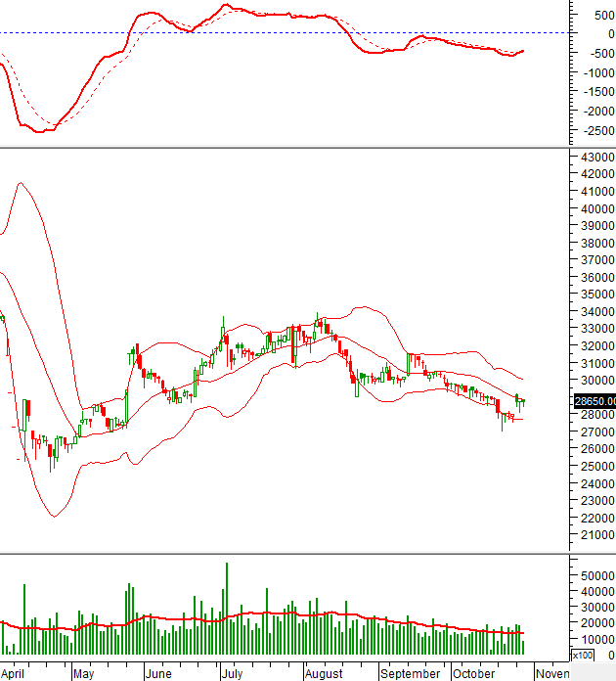616x681 pixels.
Task: Select the October label on time axis
Action: point(474,673)
